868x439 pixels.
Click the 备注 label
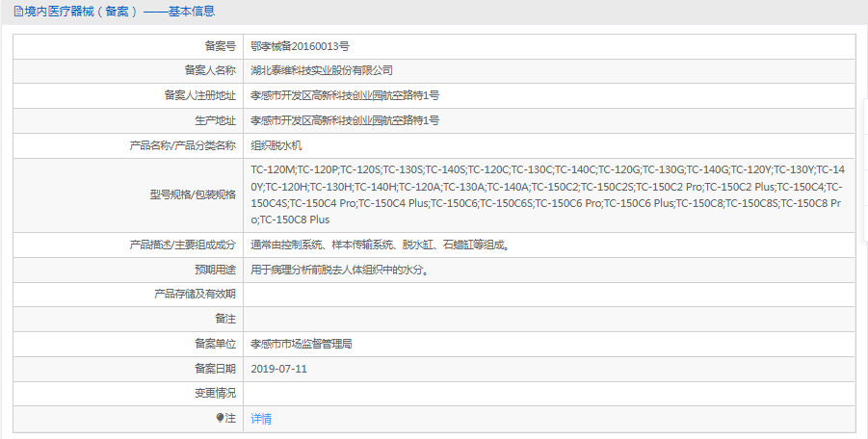click(225, 319)
